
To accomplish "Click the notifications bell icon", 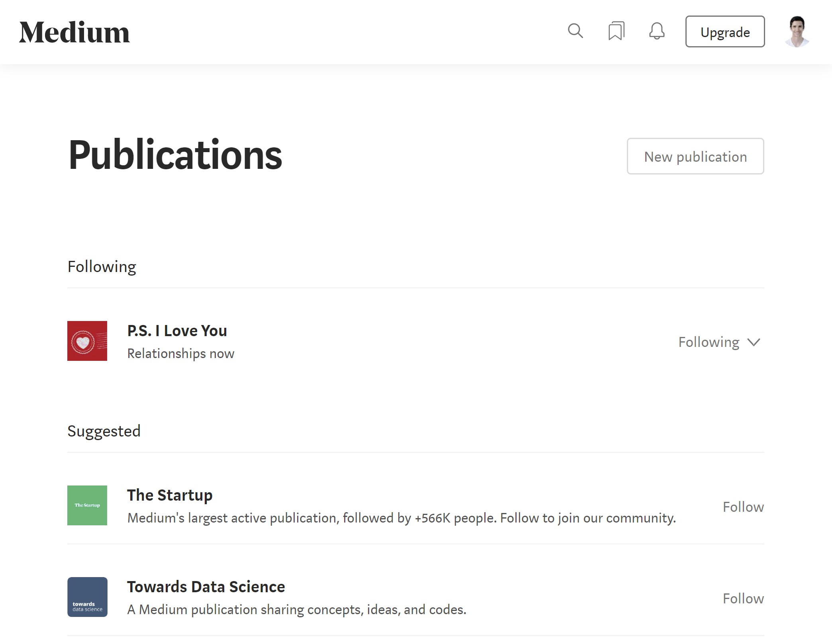I will click(656, 31).
